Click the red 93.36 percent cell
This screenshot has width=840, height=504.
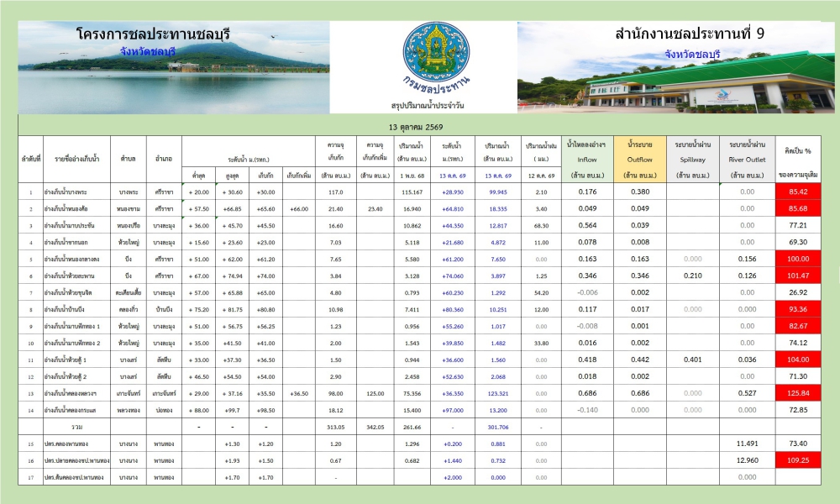click(x=798, y=309)
